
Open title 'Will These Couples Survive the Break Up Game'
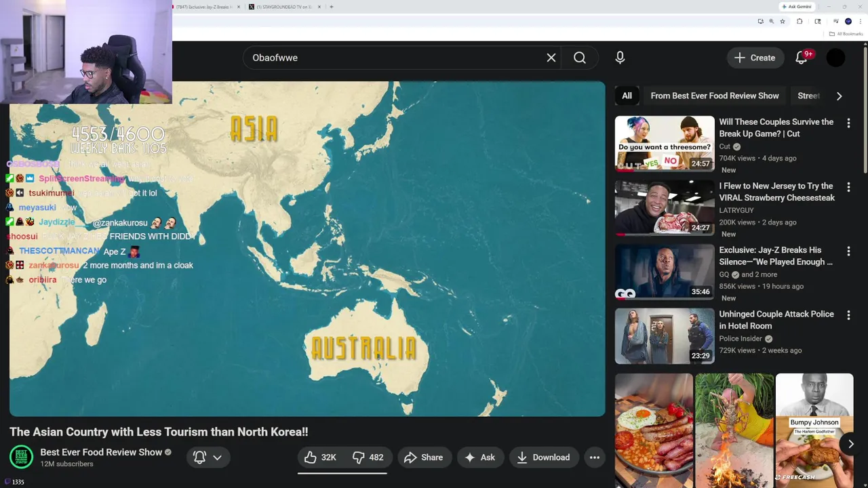[x=776, y=127]
